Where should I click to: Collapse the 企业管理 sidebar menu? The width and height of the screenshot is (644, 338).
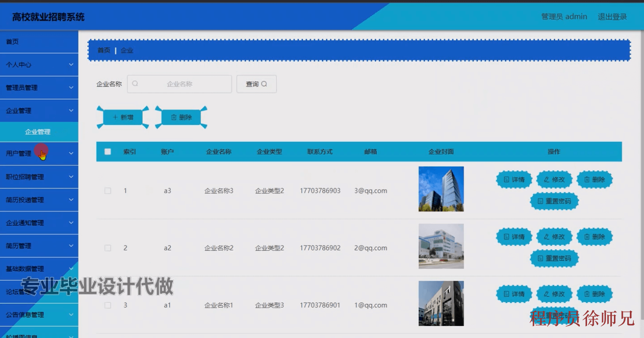tap(39, 110)
